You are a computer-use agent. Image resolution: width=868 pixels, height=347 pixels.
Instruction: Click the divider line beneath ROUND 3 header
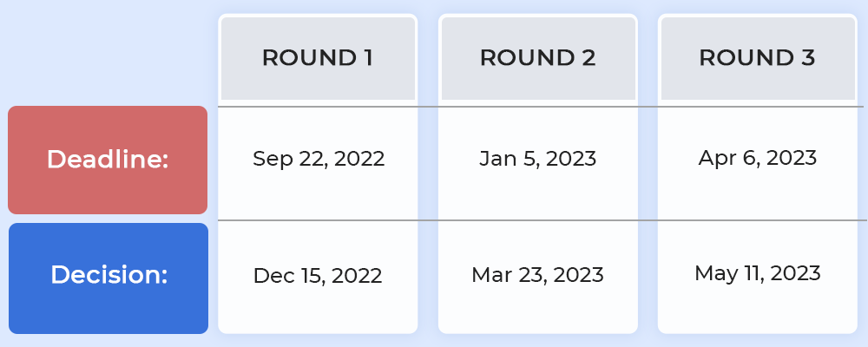click(757, 107)
